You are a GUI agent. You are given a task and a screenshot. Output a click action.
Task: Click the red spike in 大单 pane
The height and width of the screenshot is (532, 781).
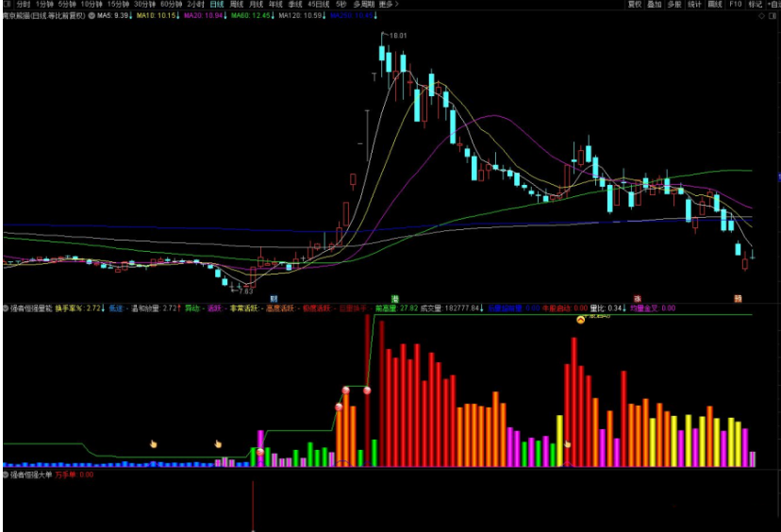coord(253,506)
